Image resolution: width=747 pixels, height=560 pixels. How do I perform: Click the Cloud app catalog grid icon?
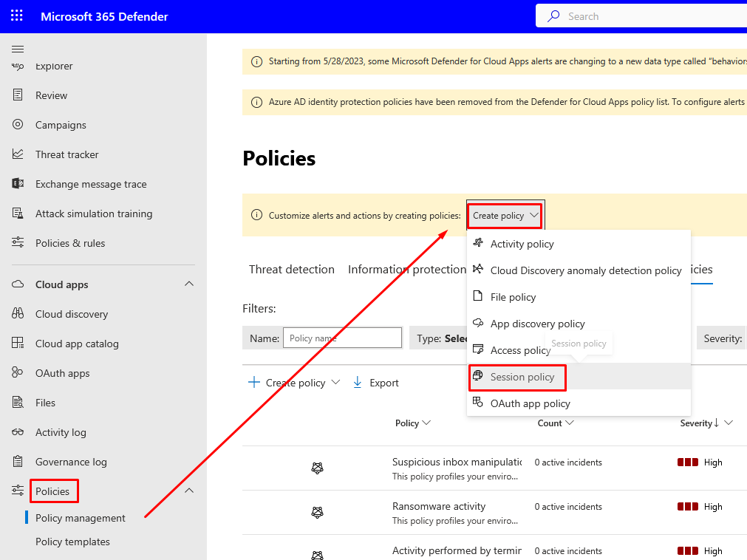(18, 344)
